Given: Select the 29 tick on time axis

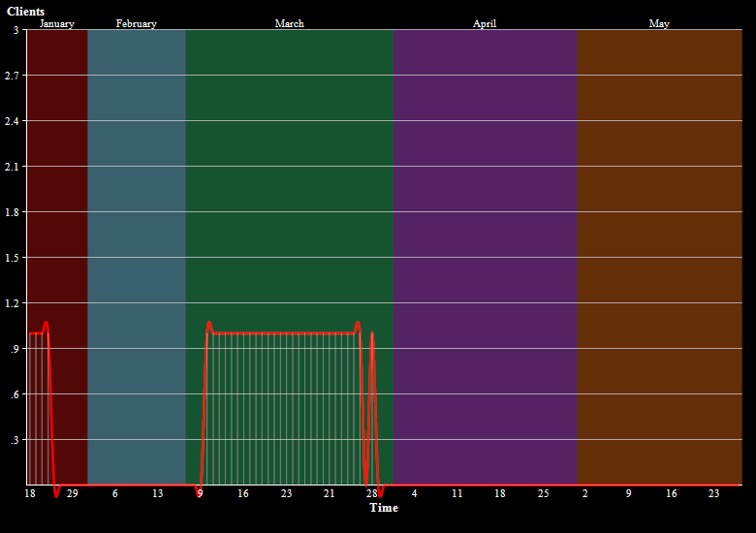Looking at the screenshot, I should coord(72,494).
